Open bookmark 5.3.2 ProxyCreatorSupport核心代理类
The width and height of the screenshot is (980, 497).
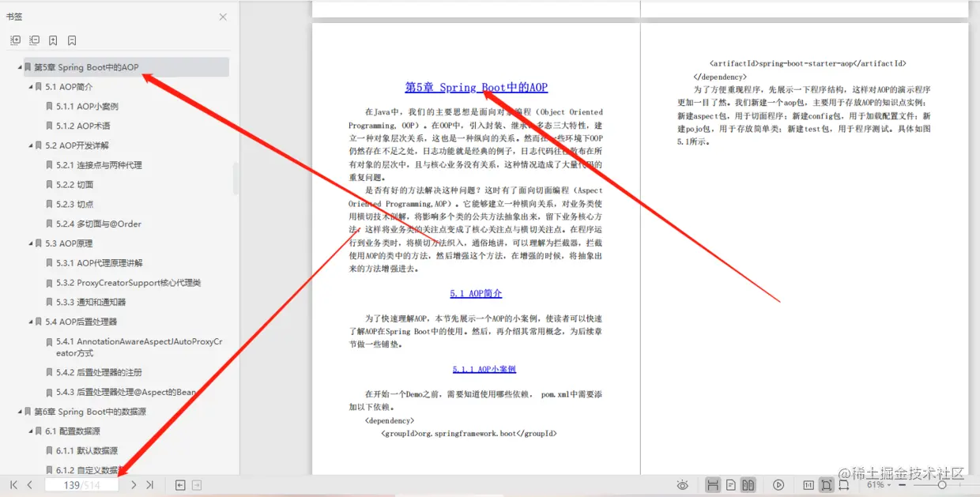coord(129,283)
